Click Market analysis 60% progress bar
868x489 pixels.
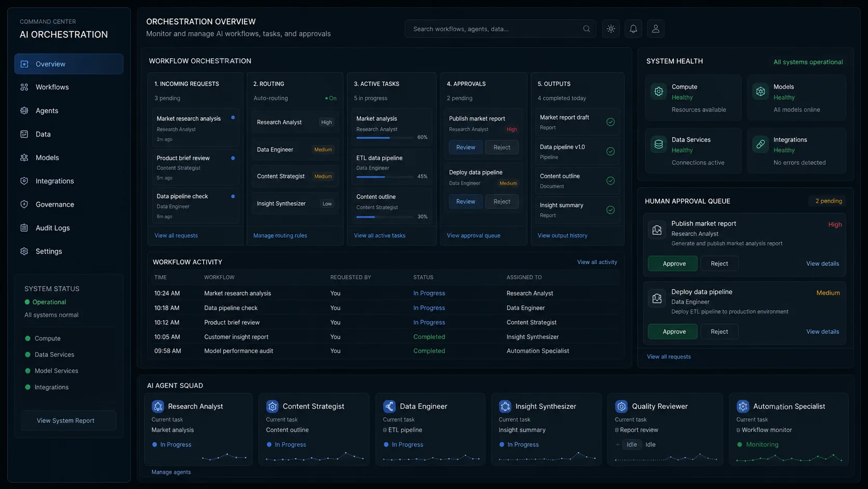click(x=385, y=138)
